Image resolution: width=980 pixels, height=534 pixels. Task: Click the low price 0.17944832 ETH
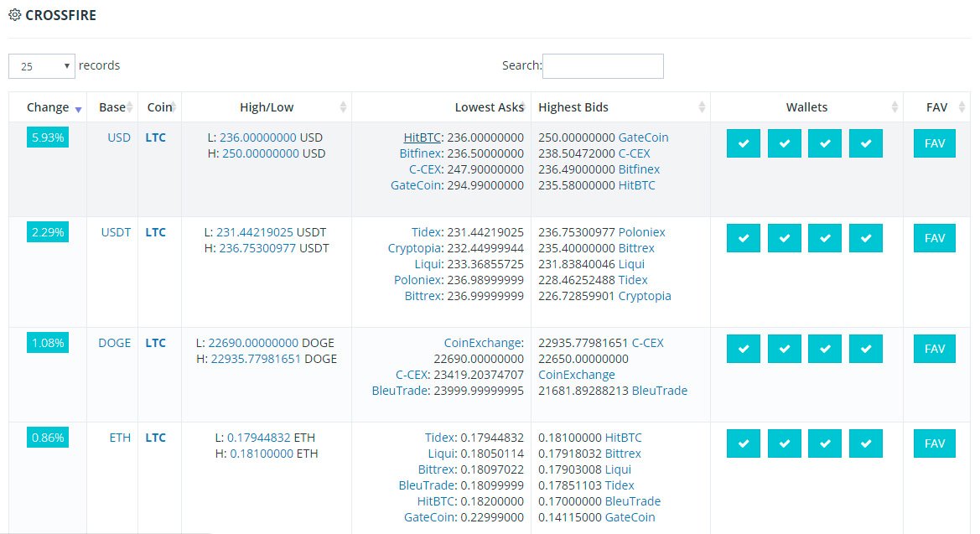click(258, 438)
